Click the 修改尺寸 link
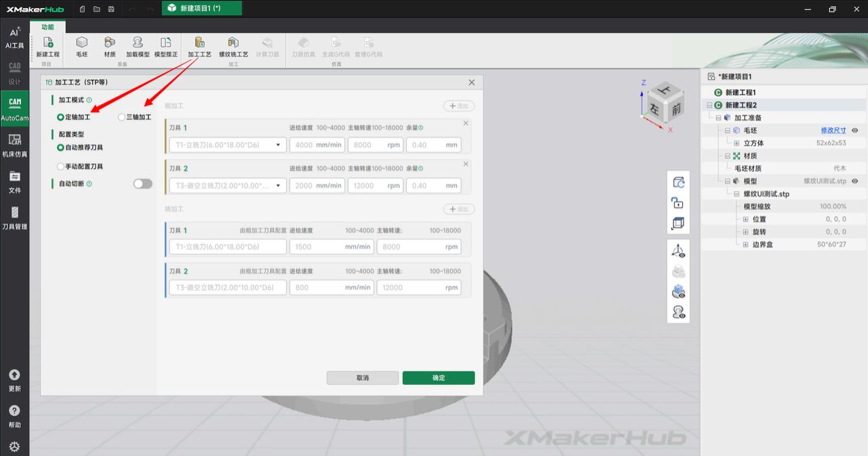The image size is (868, 456). pos(833,130)
